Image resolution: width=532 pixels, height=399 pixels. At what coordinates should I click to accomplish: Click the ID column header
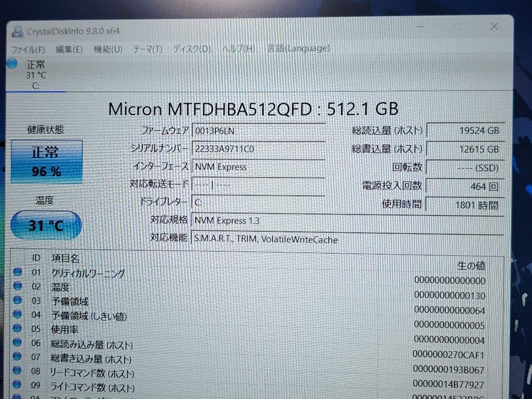pos(36,258)
